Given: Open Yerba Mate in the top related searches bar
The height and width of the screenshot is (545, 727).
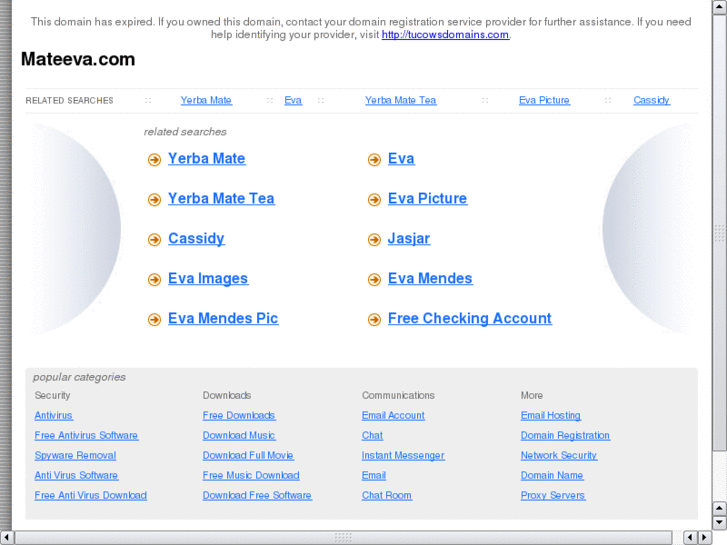Looking at the screenshot, I should point(206,100).
